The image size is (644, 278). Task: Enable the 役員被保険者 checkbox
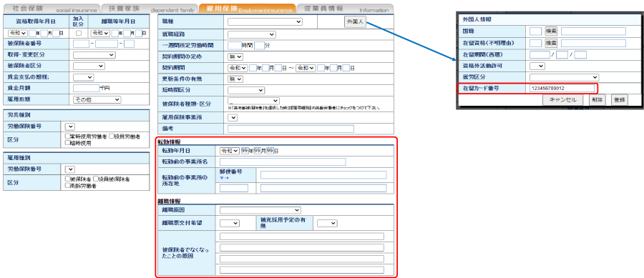96,179
